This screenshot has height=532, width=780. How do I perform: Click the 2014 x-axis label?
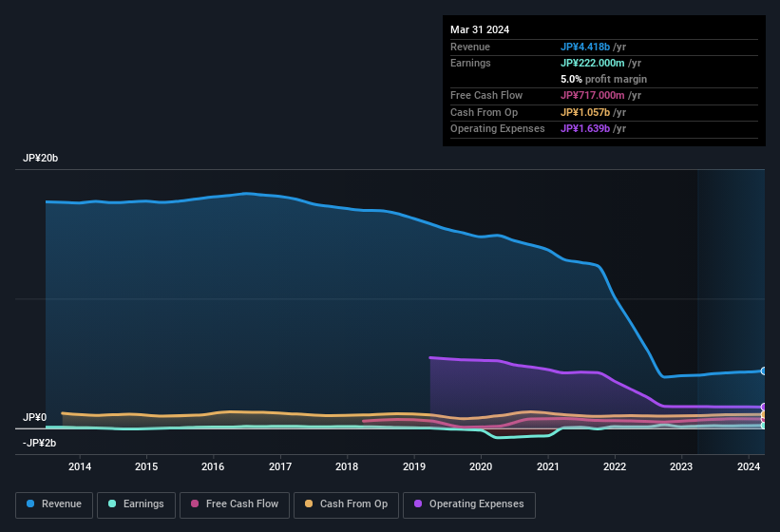click(x=80, y=466)
